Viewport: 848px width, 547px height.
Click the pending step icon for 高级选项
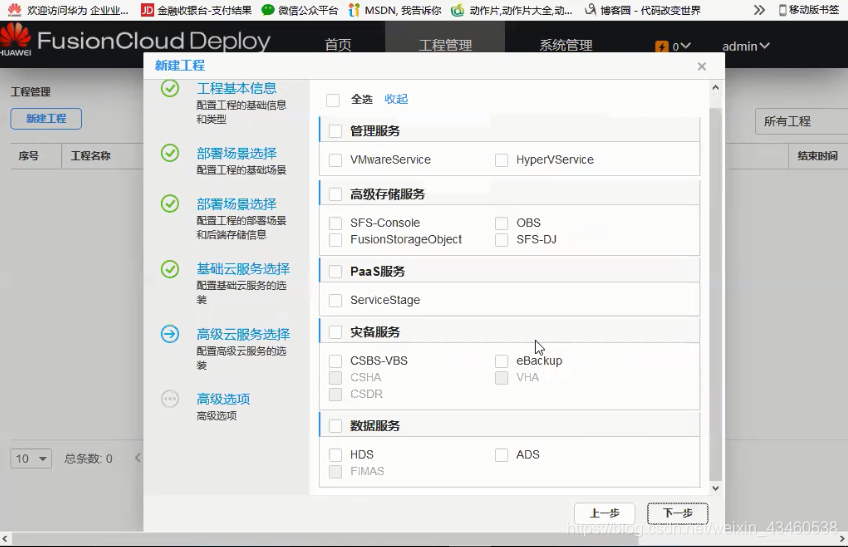[170, 399]
